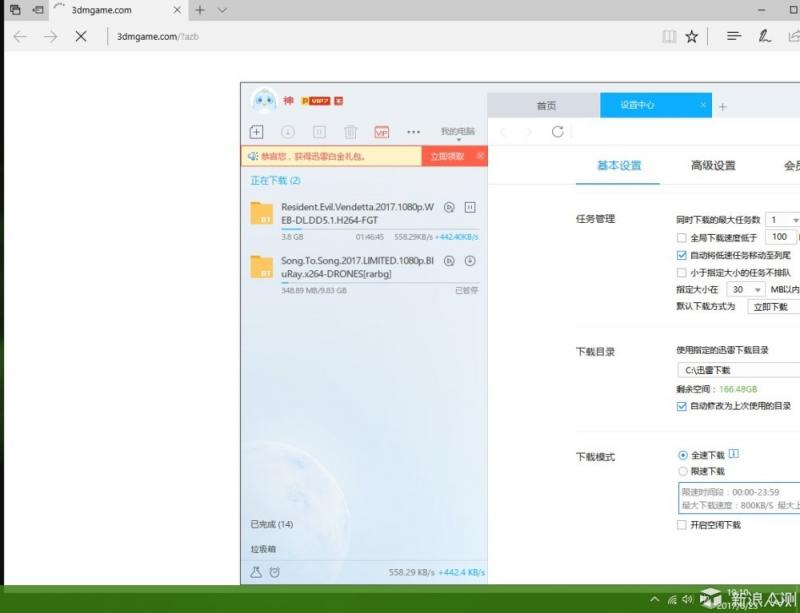Click the network icon in system tray
The image size is (800, 613).
coord(672,599)
